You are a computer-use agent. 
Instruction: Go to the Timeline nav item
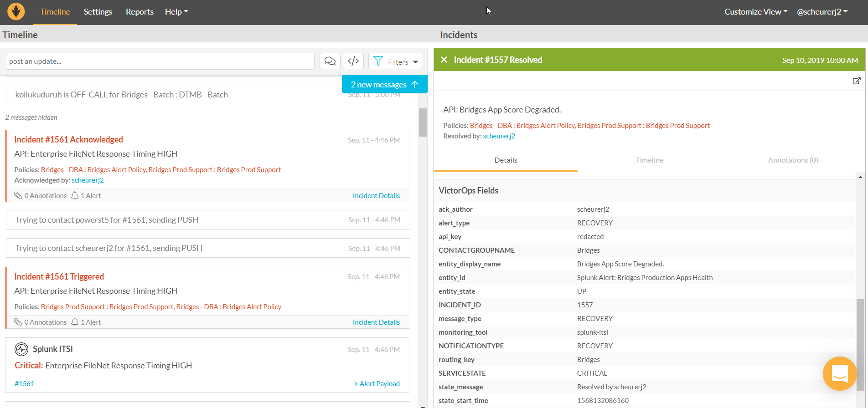(x=55, y=12)
